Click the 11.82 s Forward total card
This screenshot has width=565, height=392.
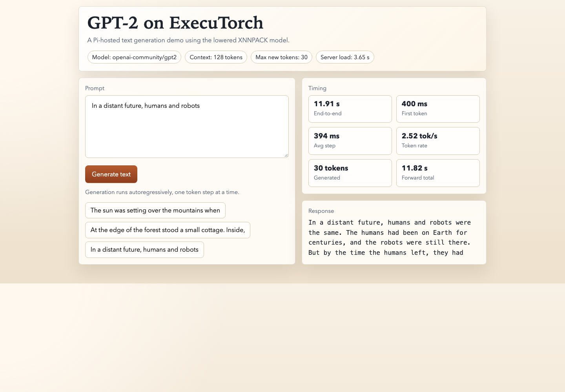pos(438,173)
